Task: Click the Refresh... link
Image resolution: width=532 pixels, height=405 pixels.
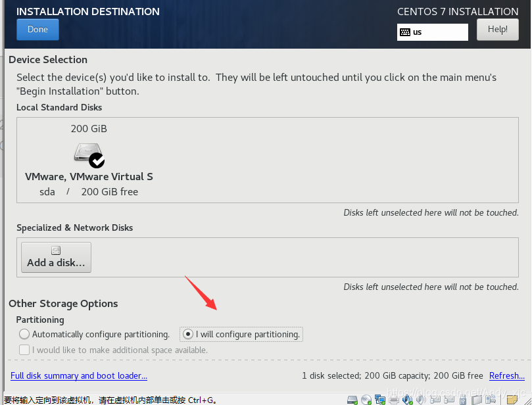Action: (506, 375)
